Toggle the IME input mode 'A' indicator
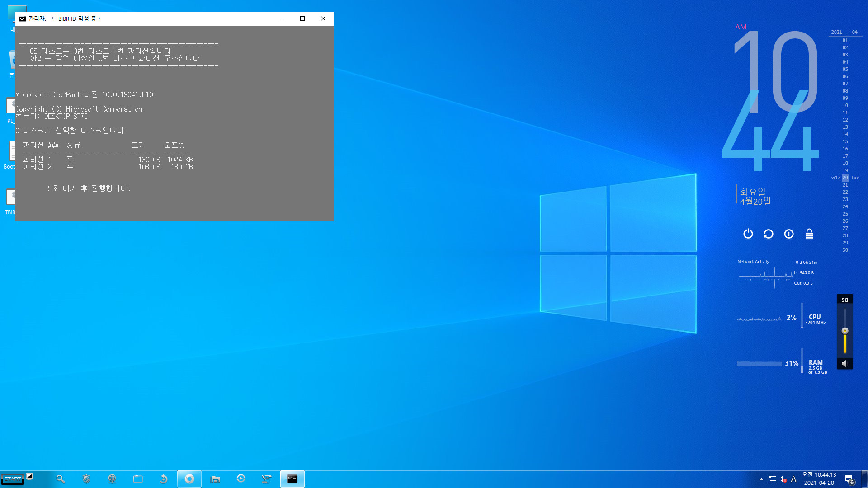Image resolution: width=868 pixels, height=488 pixels. (x=793, y=479)
